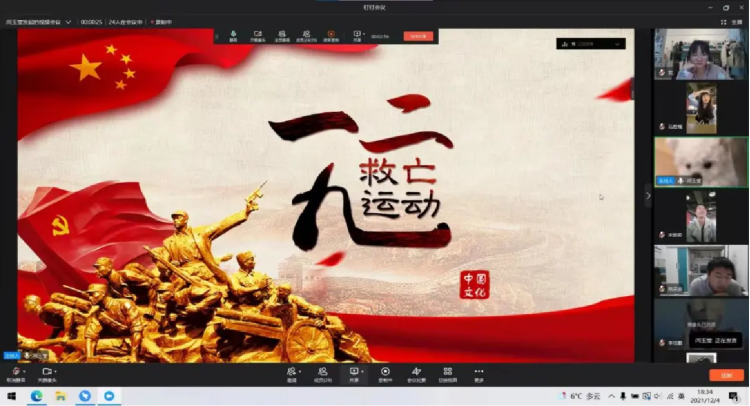Expand the invite options arrow in bottom toolbar
Screen dimensions: 750x406
[x=300, y=371]
